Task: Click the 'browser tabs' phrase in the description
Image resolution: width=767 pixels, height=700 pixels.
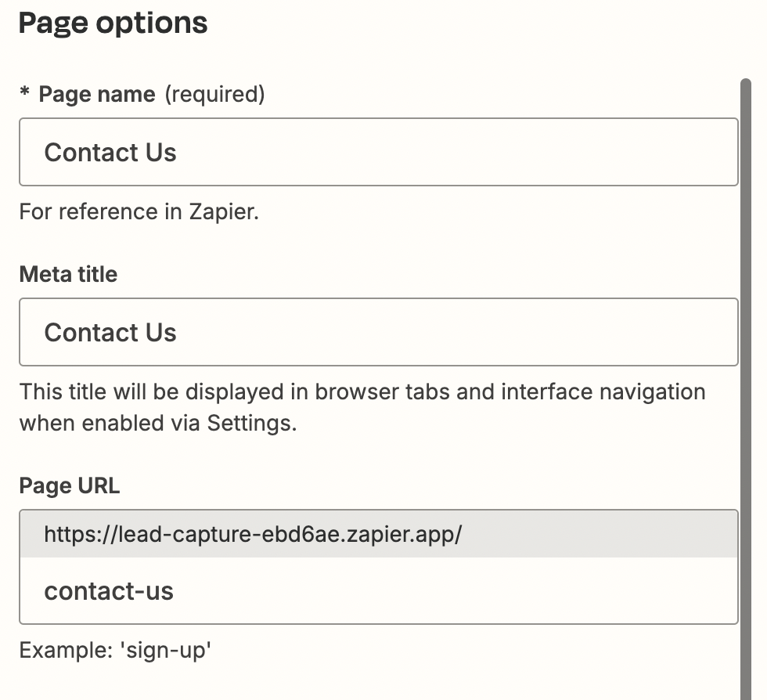Action: click(x=383, y=391)
